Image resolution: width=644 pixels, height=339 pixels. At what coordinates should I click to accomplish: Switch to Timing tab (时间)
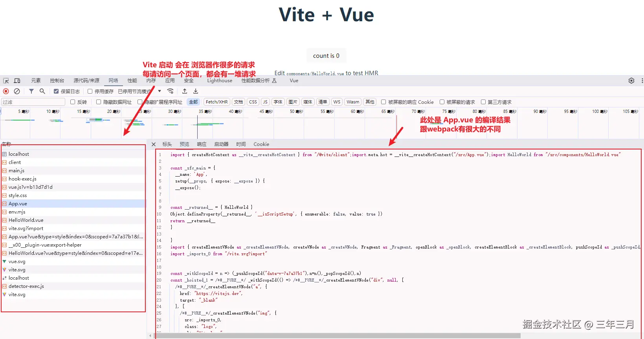tap(241, 144)
